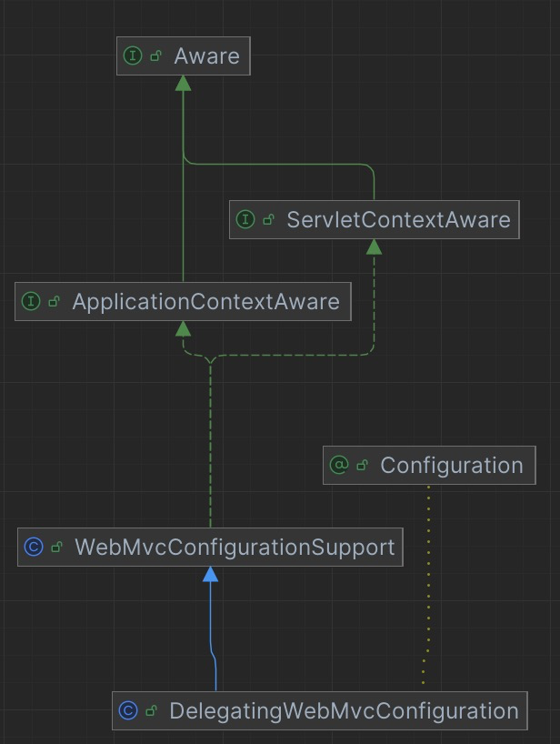
Task: Click the yellow dotted line below Configuration
Action: (428, 584)
